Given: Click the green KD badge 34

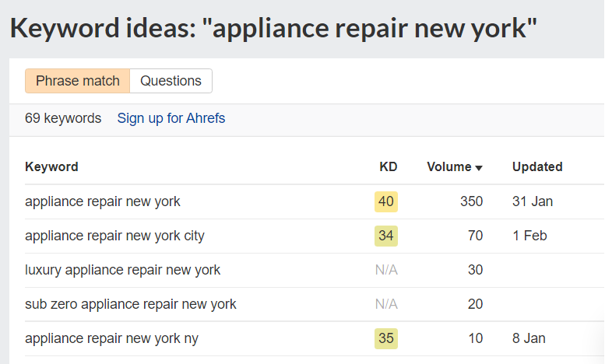Looking at the screenshot, I should tap(386, 236).
